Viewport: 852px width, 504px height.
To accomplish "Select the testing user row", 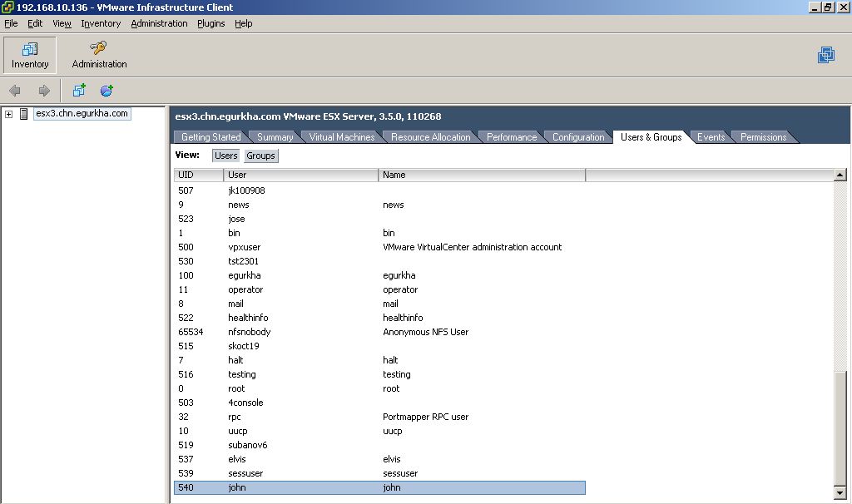I will (x=379, y=374).
